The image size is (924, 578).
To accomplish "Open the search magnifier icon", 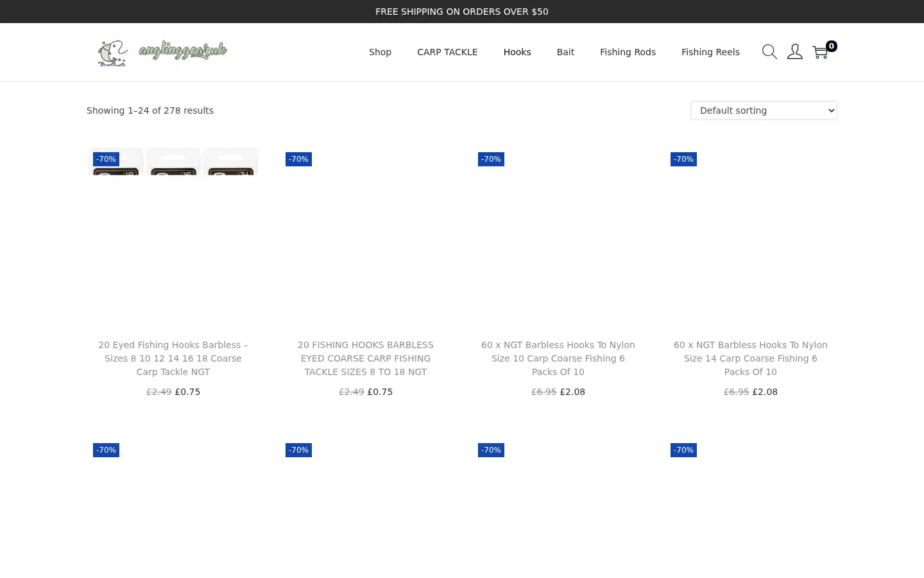I will tap(769, 52).
